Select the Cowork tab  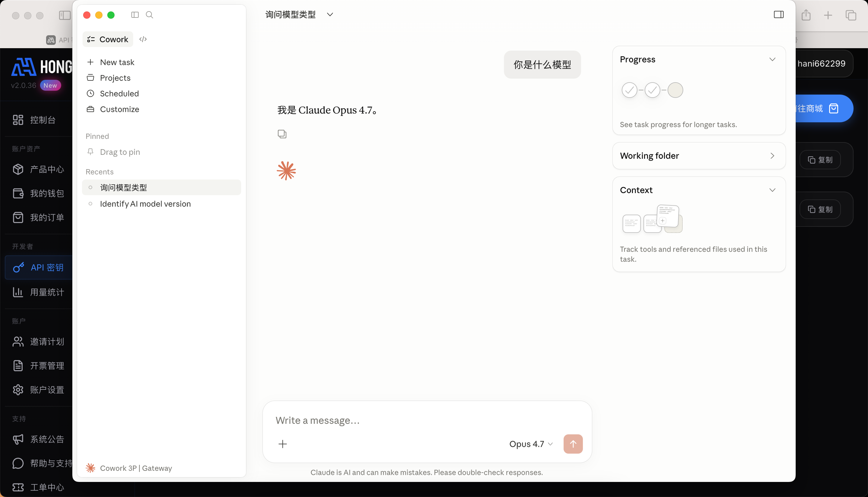(x=108, y=39)
